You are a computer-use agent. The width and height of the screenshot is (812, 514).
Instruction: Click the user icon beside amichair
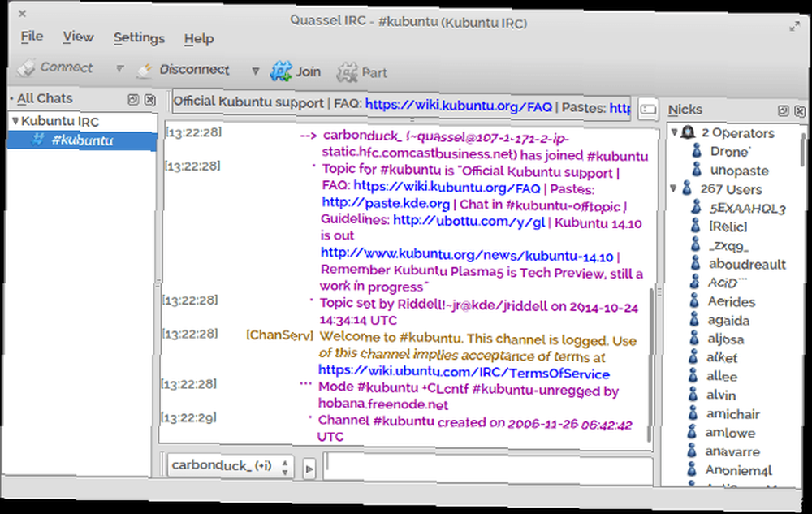coord(693,412)
